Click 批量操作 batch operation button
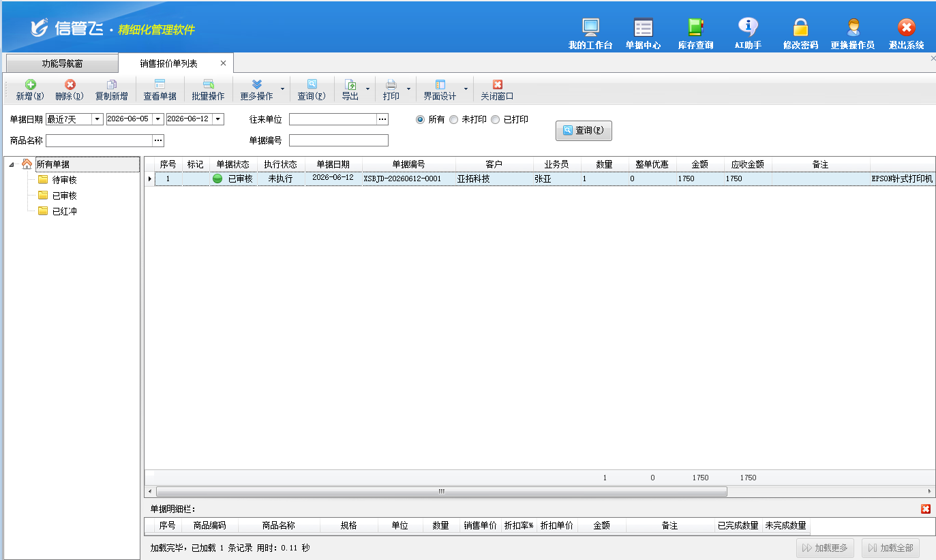This screenshot has height=560, width=936. point(208,90)
